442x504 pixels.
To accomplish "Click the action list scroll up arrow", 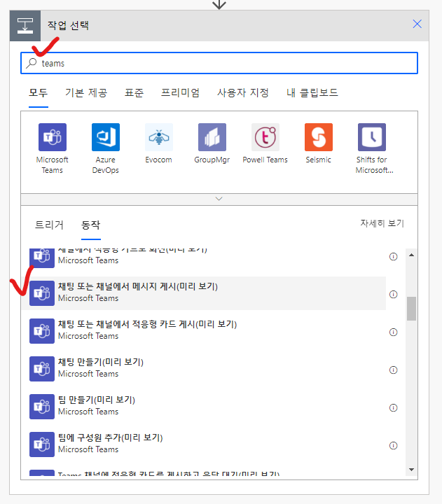I will [x=411, y=255].
